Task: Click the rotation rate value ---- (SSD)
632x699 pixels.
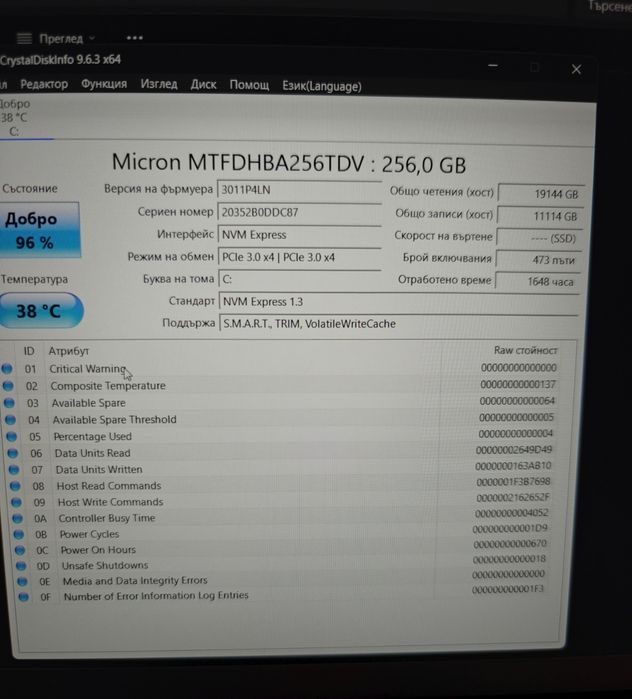Action: pyautogui.click(x=539, y=238)
